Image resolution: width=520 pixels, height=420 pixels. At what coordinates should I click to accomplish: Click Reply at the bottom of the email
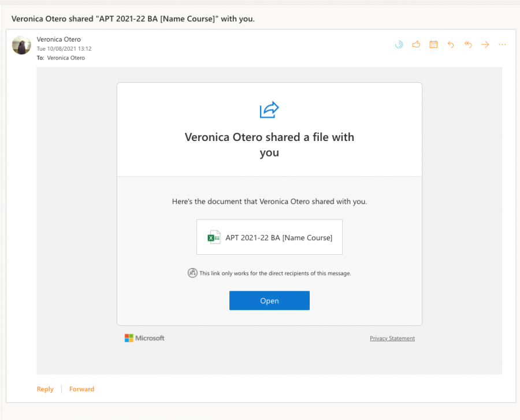pyautogui.click(x=45, y=389)
